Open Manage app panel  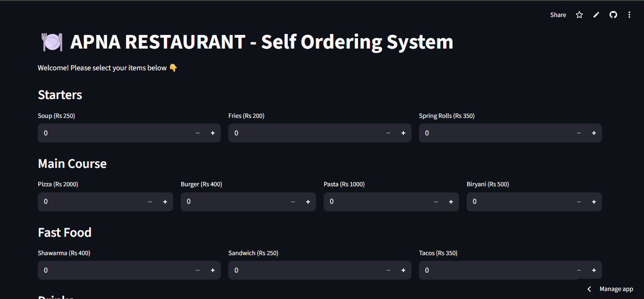(x=616, y=289)
